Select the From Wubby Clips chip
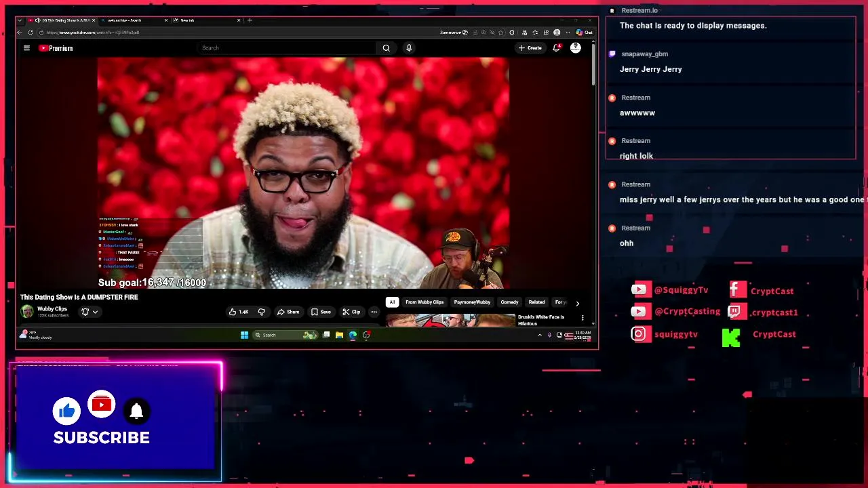Viewport: 868px width, 488px height. tap(425, 302)
